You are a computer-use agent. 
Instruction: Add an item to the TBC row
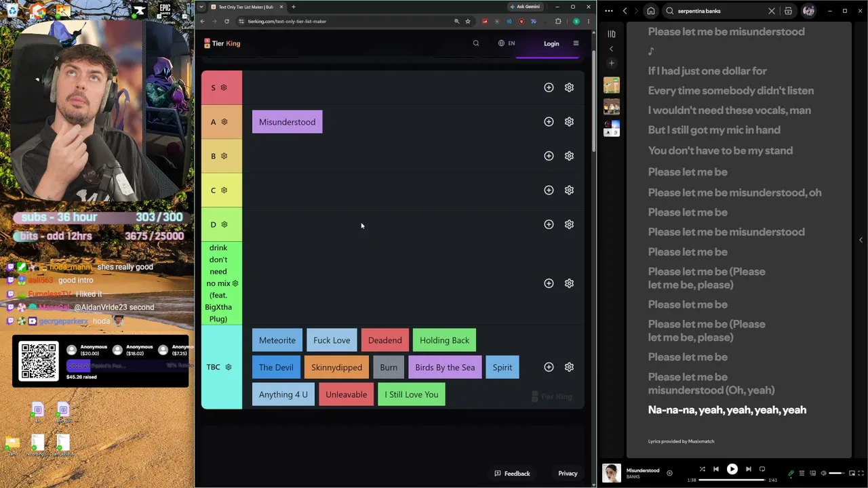(549, 367)
